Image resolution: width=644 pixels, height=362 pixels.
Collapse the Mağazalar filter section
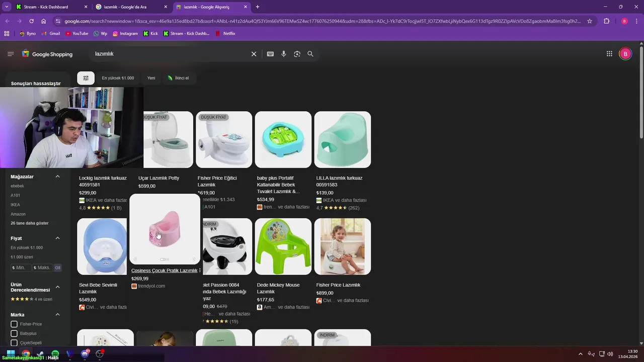57,176
